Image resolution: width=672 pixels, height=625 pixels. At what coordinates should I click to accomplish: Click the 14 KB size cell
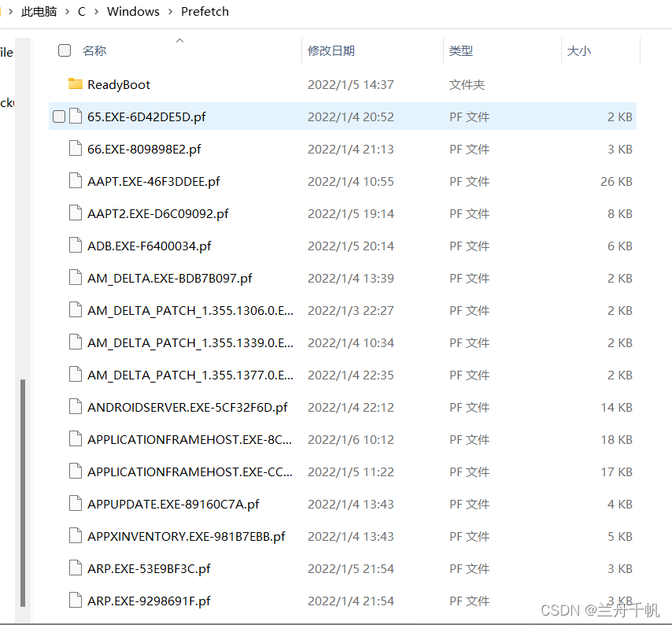click(x=616, y=408)
